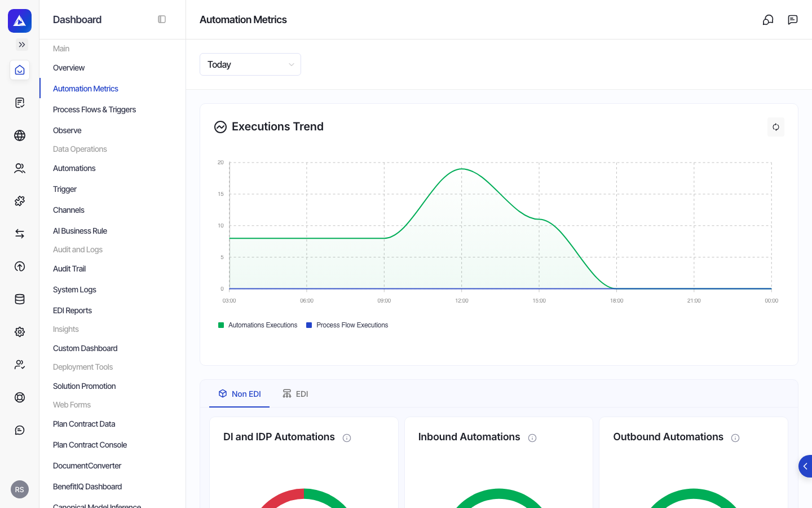Expand the icon rail with double chevron
The height and width of the screenshot is (508, 812).
tap(22, 45)
